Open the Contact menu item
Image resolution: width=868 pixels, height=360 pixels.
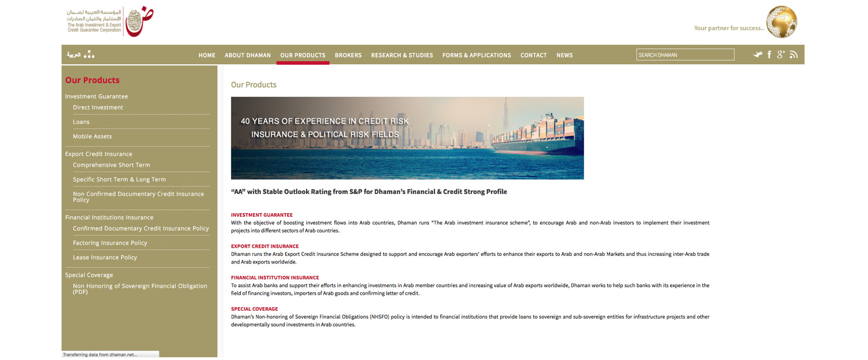(533, 55)
